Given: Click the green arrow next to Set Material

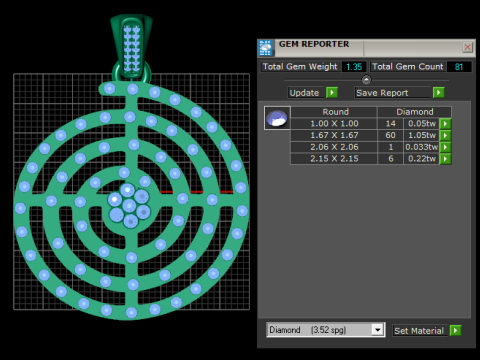Looking at the screenshot, I should click(455, 331).
